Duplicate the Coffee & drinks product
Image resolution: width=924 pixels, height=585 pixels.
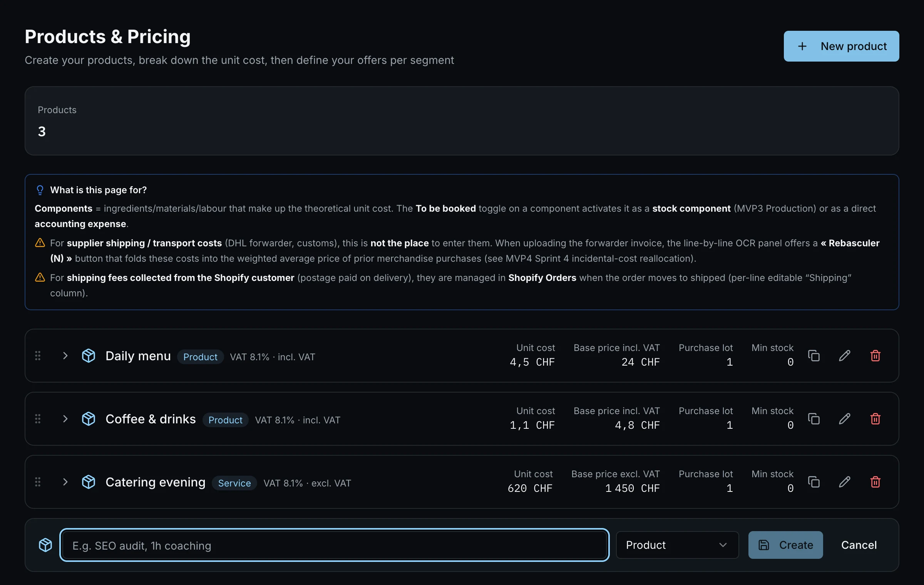pos(814,419)
